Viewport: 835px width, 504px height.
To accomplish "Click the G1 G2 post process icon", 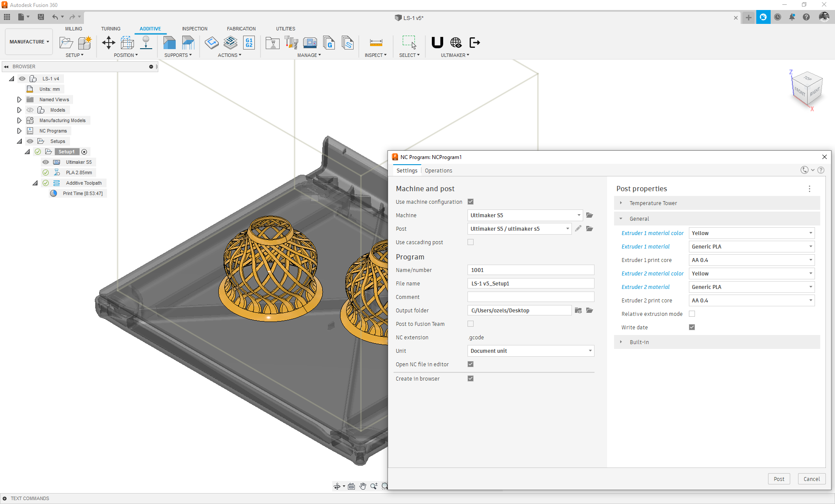I will tap(249, 43).
